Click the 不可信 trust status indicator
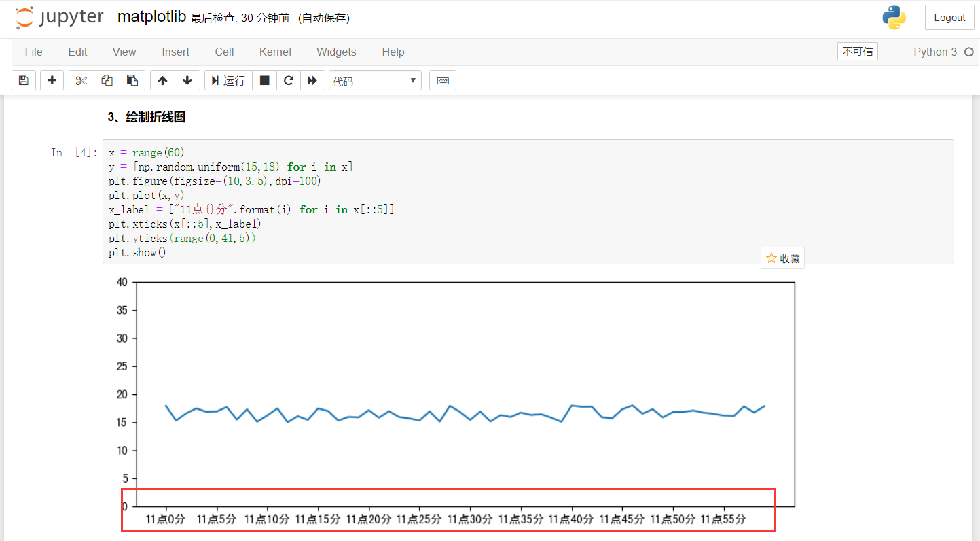 point(857,51)
